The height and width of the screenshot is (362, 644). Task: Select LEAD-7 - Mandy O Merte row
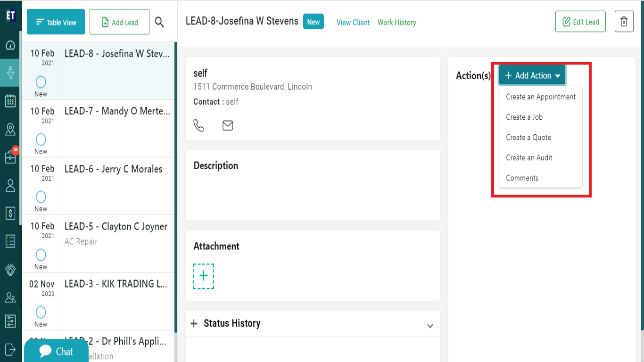[x=99, y=128]
